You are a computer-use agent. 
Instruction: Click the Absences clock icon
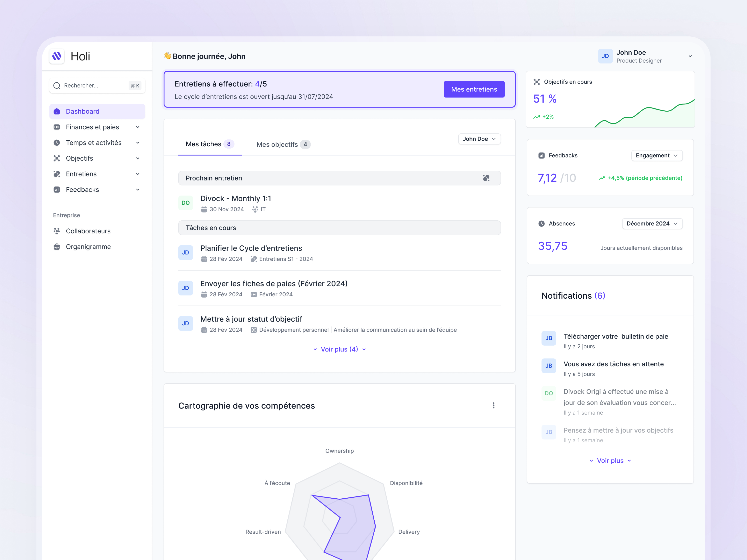click(x=541, y=223)
